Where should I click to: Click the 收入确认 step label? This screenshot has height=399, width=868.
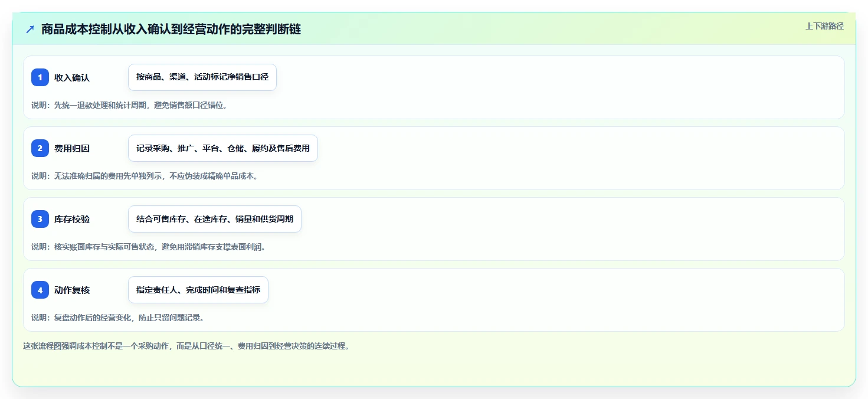(x=72, y=77)
